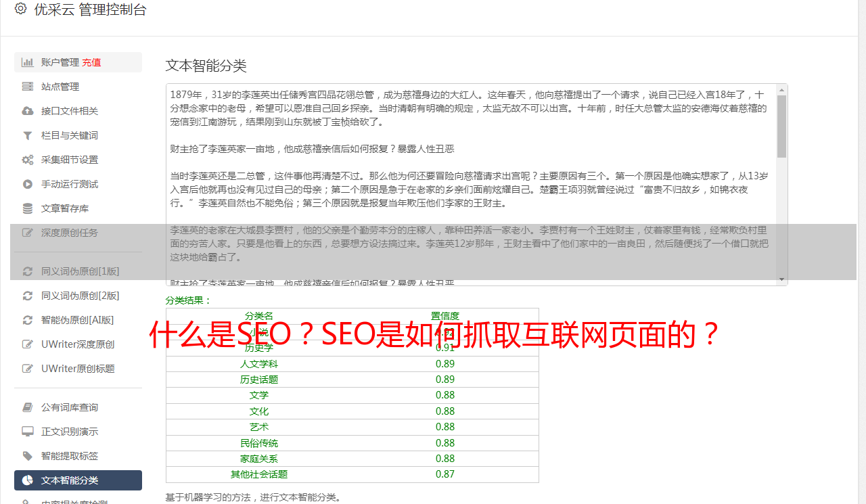866x504 pixels.
Task: Click the refresh icon for 智能伪原创[AI版]
Action: [28, 320]
